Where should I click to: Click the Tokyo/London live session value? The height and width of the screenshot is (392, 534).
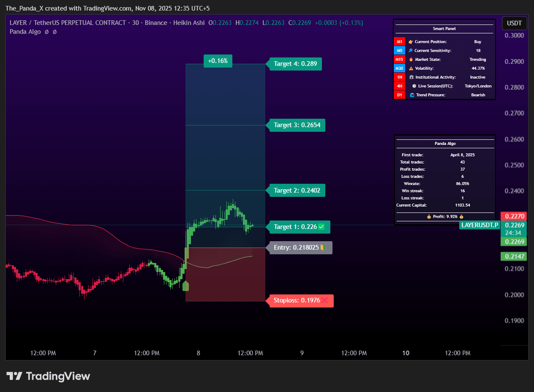tap(478, 86)
